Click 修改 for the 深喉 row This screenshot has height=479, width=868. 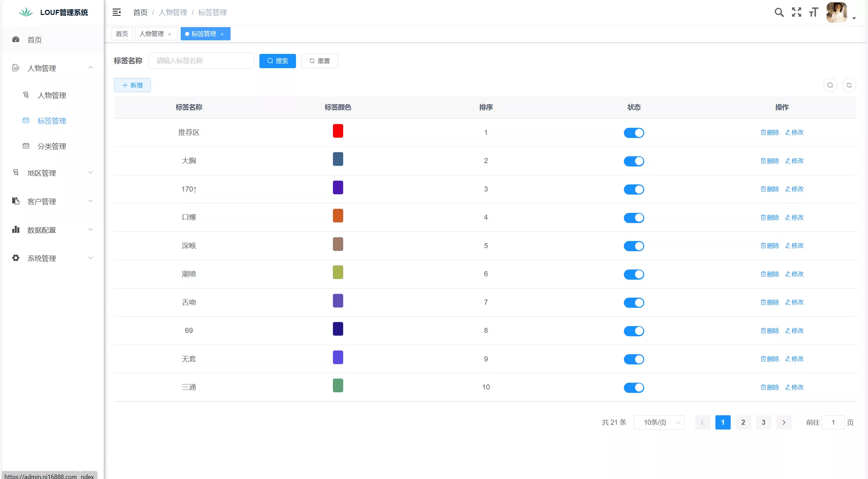tap(795, 246)
